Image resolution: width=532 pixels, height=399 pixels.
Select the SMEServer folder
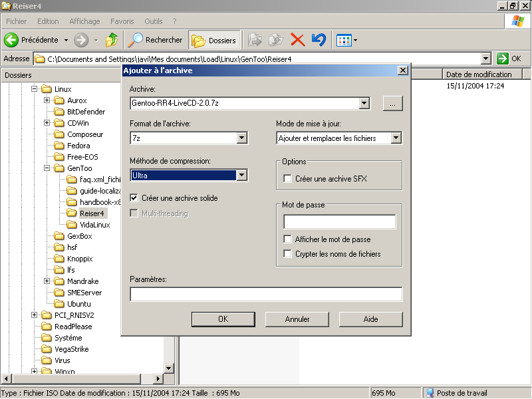tap(78, 293)
